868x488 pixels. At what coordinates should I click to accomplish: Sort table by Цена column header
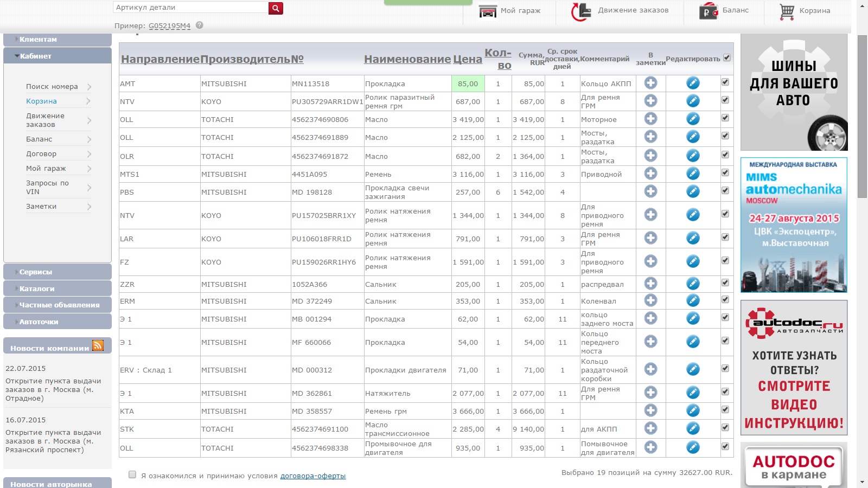point(467,59)
